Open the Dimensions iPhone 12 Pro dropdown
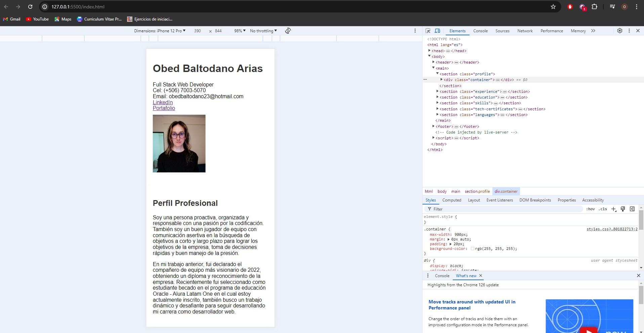 pyautogui.click(x=160, y=31)
